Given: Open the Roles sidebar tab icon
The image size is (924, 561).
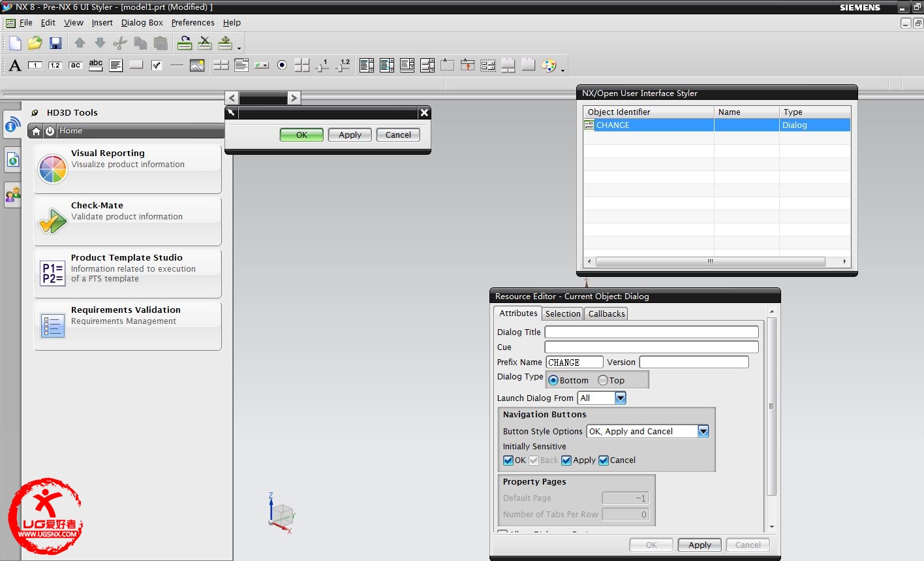Looking at the screenshot, I should pos(12,194).
